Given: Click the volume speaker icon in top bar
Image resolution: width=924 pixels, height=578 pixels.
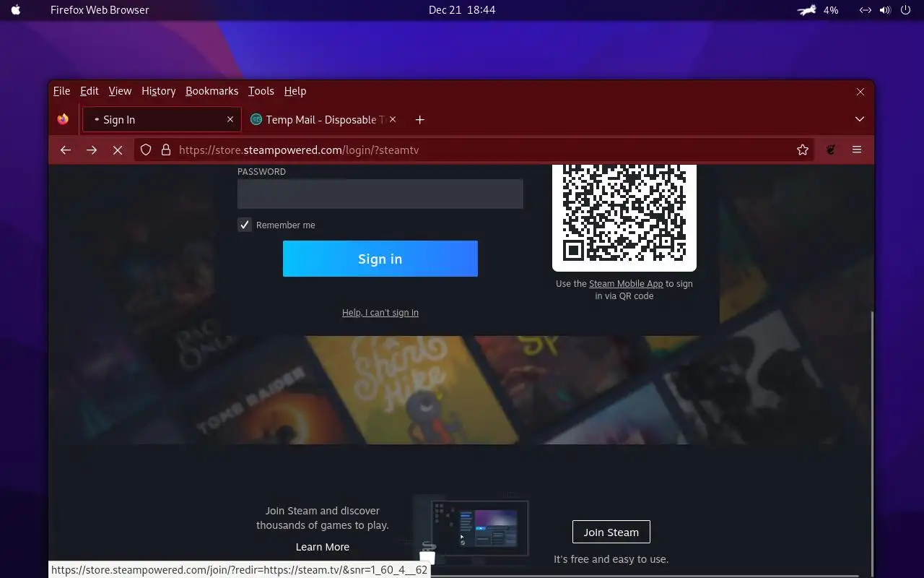Looking at the screenshot, I should click(x=885, y=10).
